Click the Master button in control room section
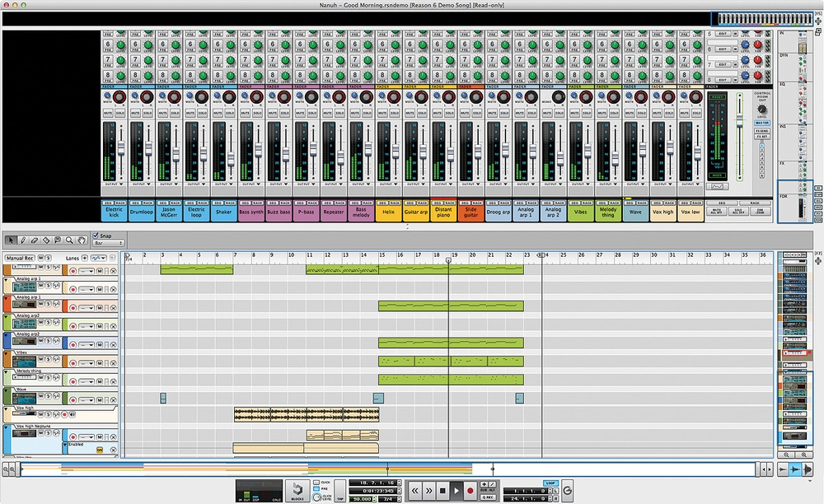 pos(762,124)
